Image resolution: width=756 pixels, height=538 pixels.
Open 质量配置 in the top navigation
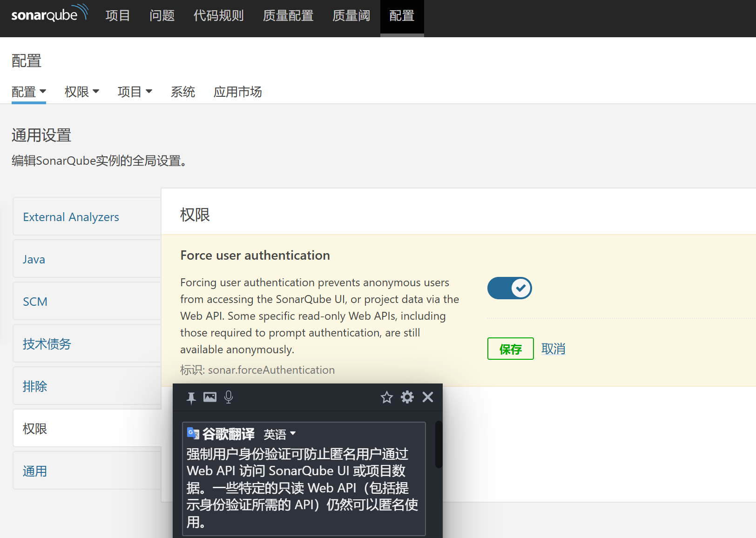tap(288, 16)
